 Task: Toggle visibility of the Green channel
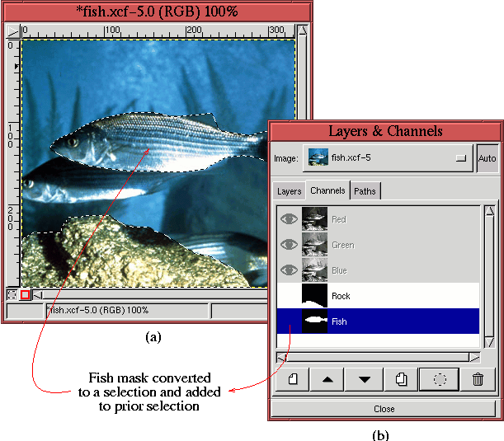[289, 245]
